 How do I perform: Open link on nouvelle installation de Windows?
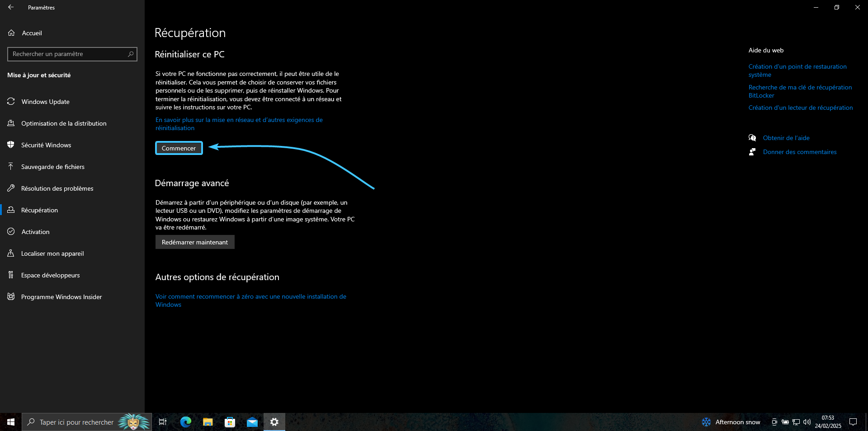(x=251, y=300)
